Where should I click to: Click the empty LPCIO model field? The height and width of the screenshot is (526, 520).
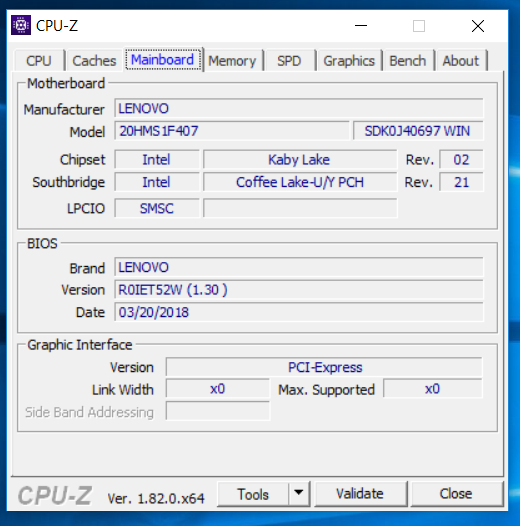(x=300, y=208)
